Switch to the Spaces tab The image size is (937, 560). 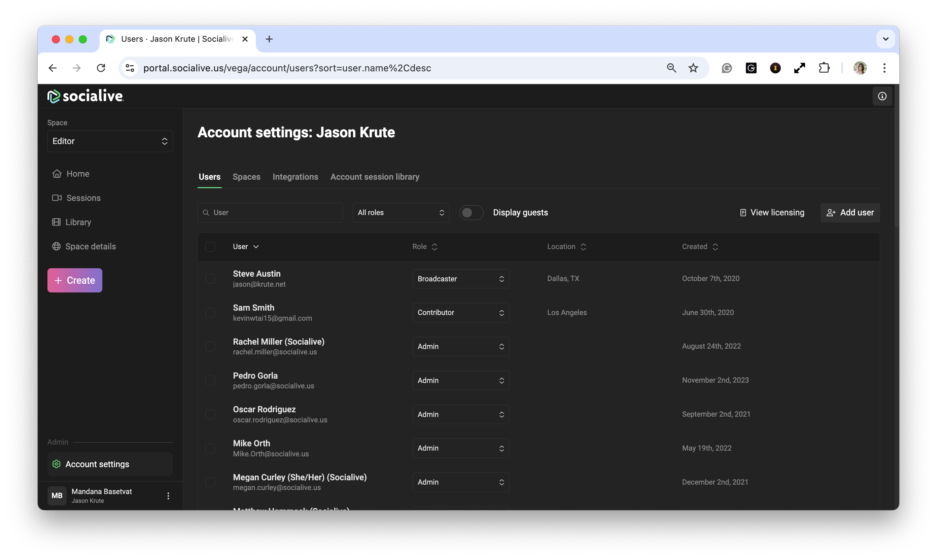pos(246,177)
